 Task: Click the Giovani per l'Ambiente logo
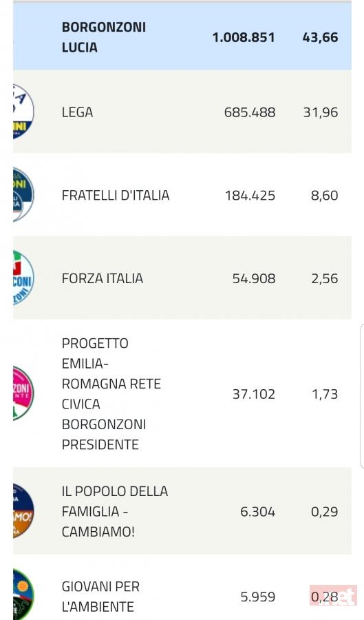pos(23,595)
